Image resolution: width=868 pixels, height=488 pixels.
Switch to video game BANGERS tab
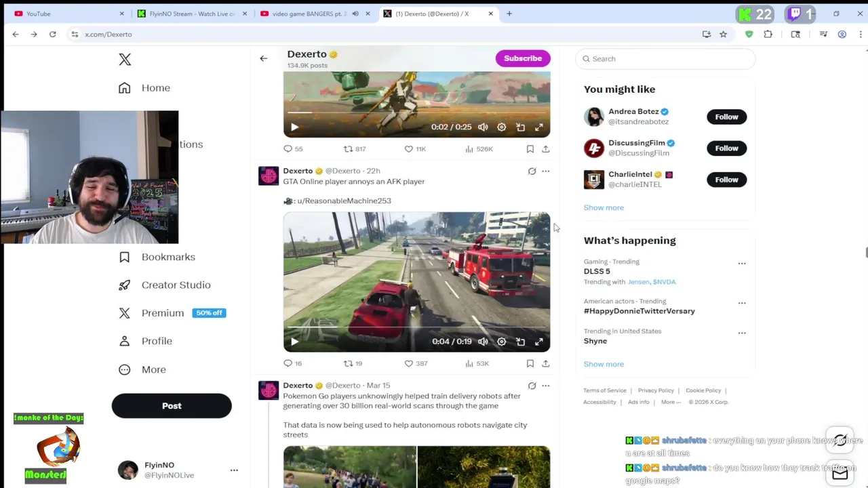pyautogui.click(x=315, y=14)
